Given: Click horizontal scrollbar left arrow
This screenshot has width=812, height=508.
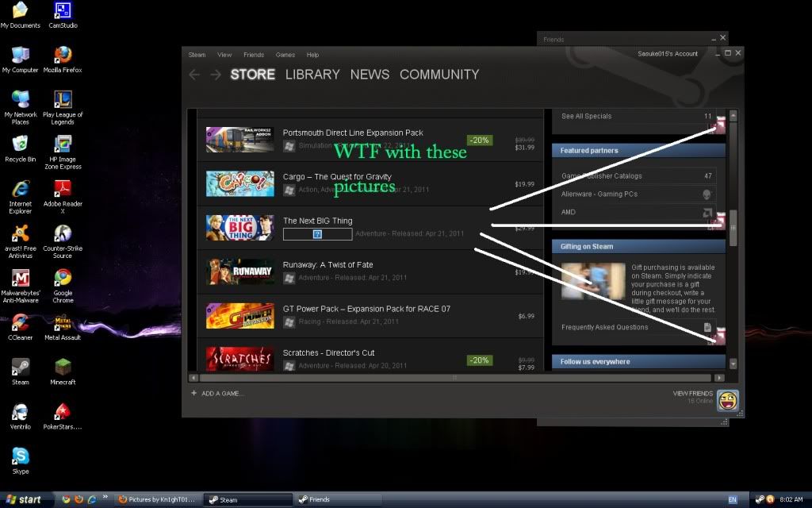Looking at the screenshot, I should [x=193, y=378].
